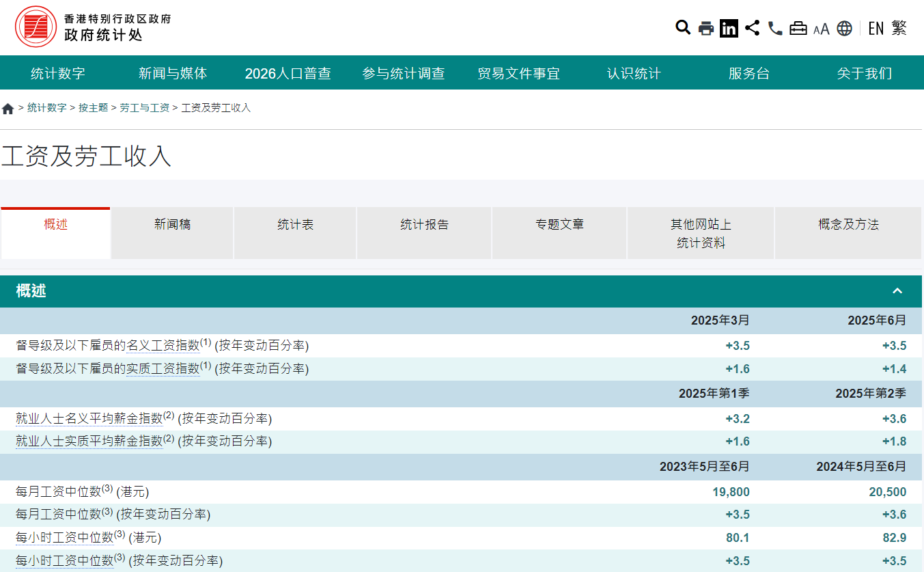The height and width of the screenshot is (572, 924).
Task: Switch to the 新闻稿 tab
Action: coord(172,225)
